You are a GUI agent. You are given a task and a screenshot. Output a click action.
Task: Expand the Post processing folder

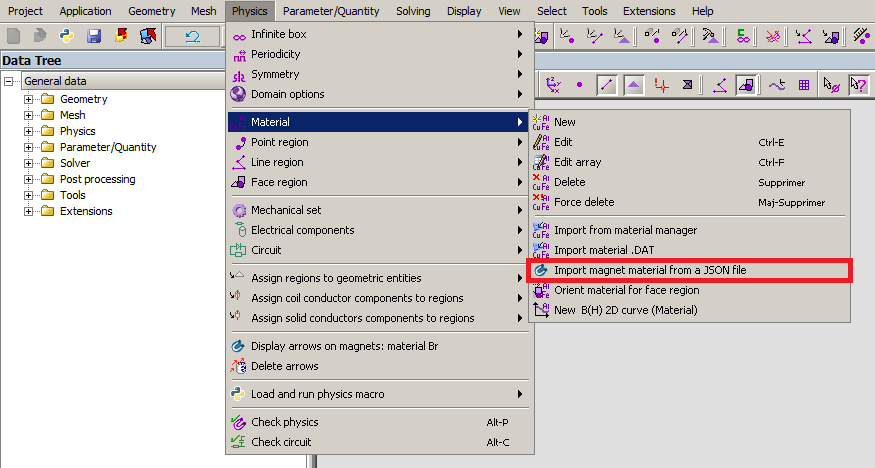click(x=28, y=180)
